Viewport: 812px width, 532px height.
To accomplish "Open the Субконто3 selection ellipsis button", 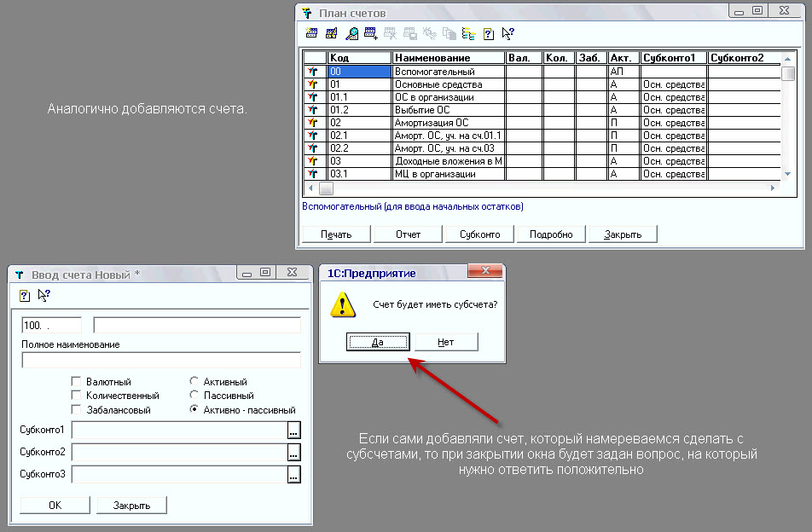I will click(x=293, y=475).
